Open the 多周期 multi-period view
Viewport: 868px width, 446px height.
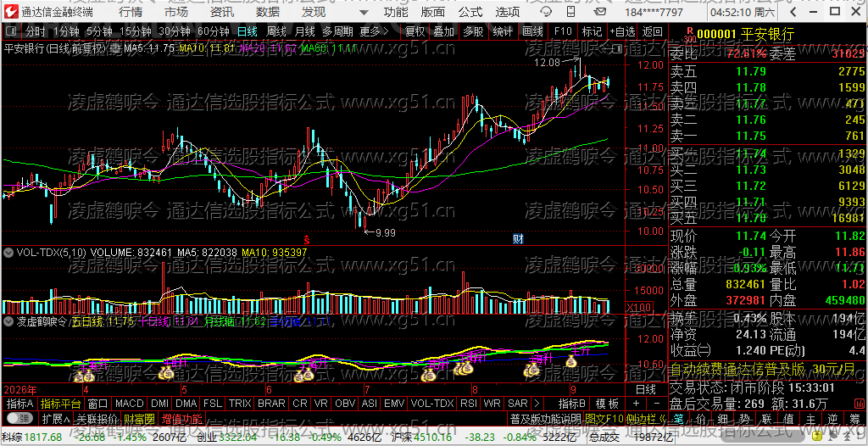(338, 32)
